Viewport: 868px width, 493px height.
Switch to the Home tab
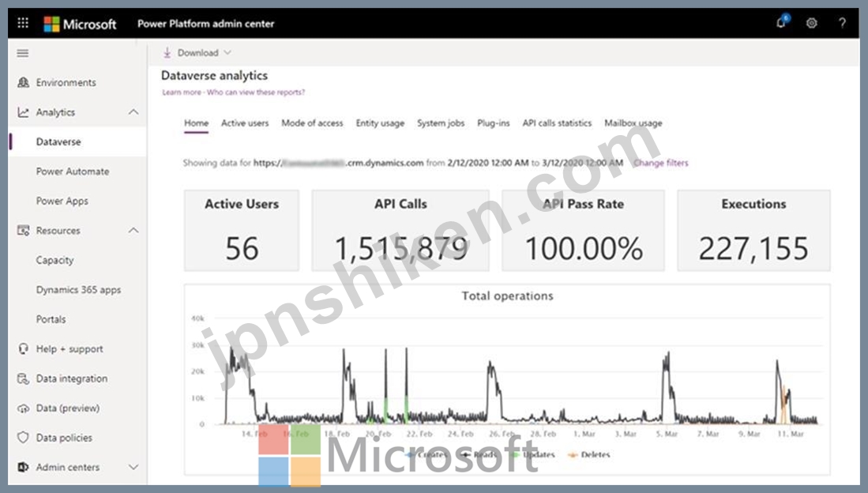pos(197,123)
